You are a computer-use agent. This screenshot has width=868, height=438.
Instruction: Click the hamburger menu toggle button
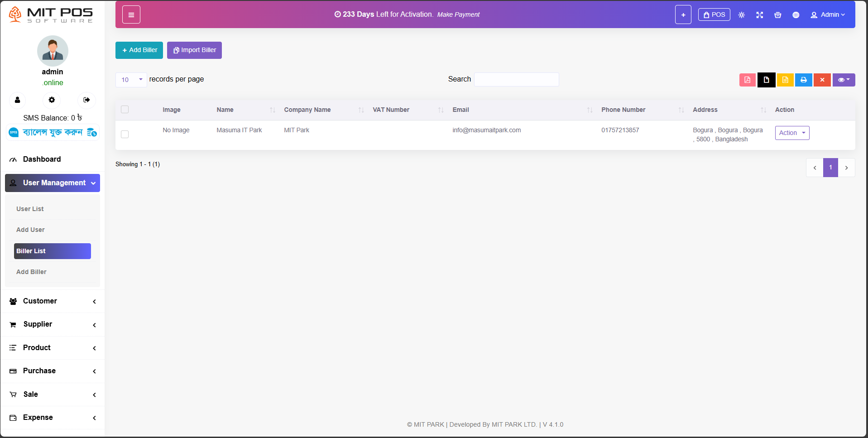[131, 15]
